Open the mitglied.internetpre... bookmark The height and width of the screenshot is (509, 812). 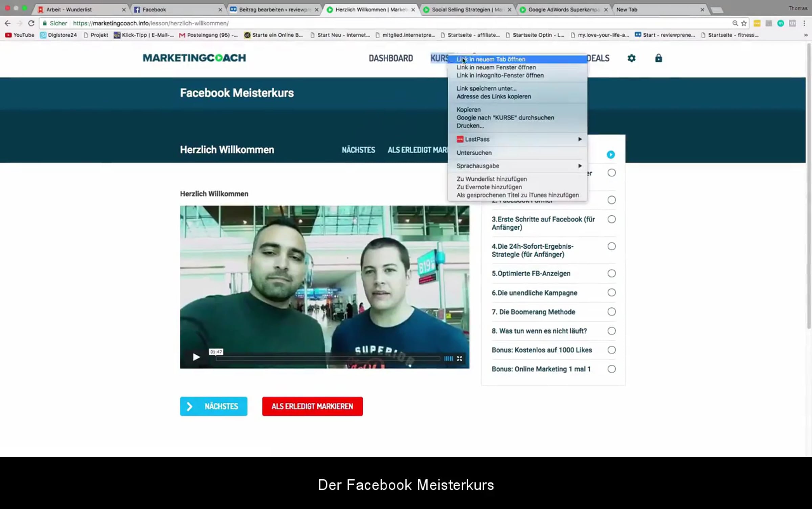coord(405,35)
